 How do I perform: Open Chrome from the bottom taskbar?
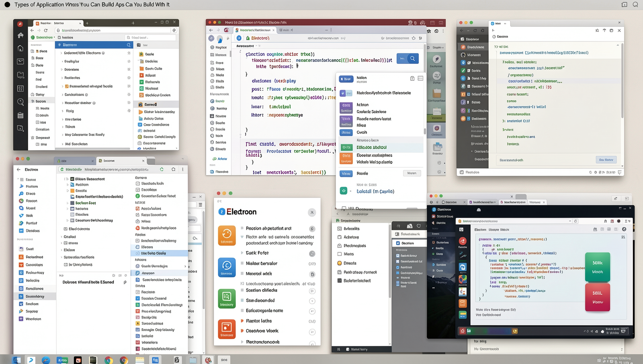(x=108, y=360)
